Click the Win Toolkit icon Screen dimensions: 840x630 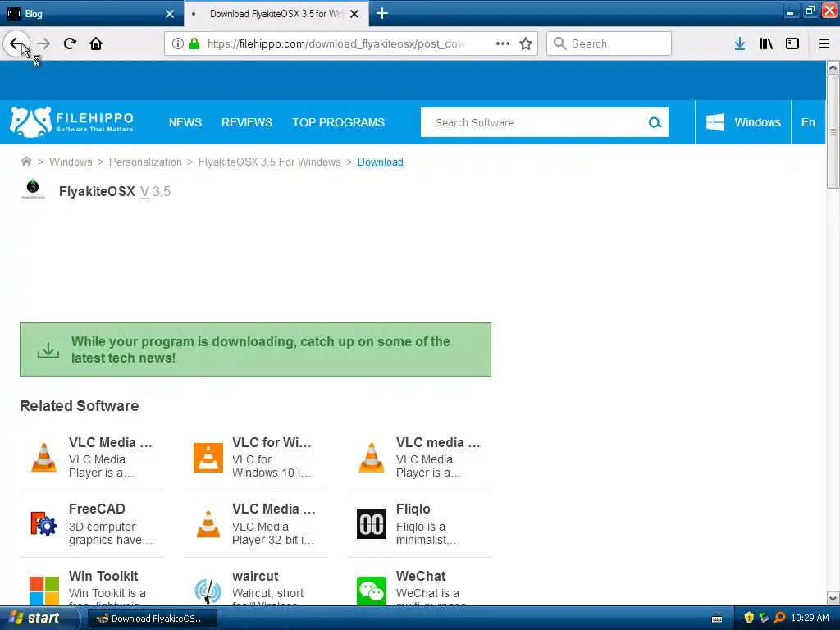point(44,591)
